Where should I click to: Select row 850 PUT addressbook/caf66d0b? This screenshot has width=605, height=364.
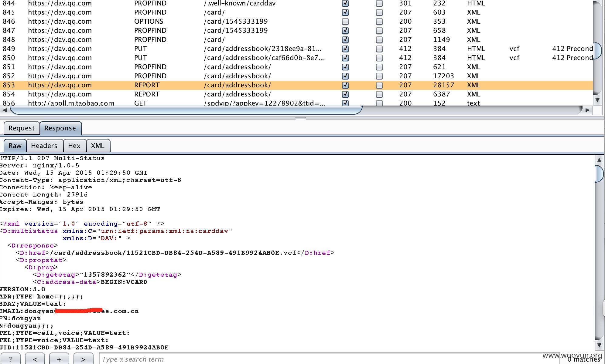296,58
